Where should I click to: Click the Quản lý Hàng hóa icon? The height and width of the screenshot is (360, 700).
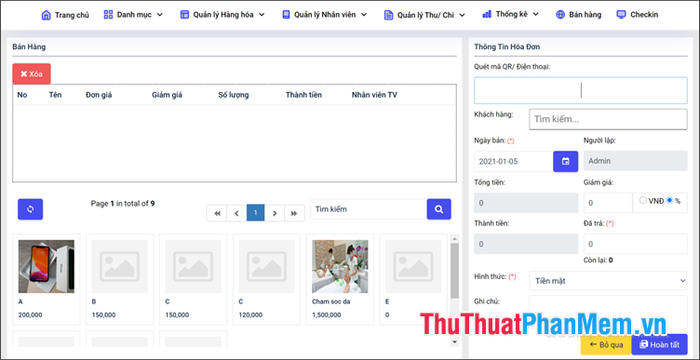click(184, 15)
